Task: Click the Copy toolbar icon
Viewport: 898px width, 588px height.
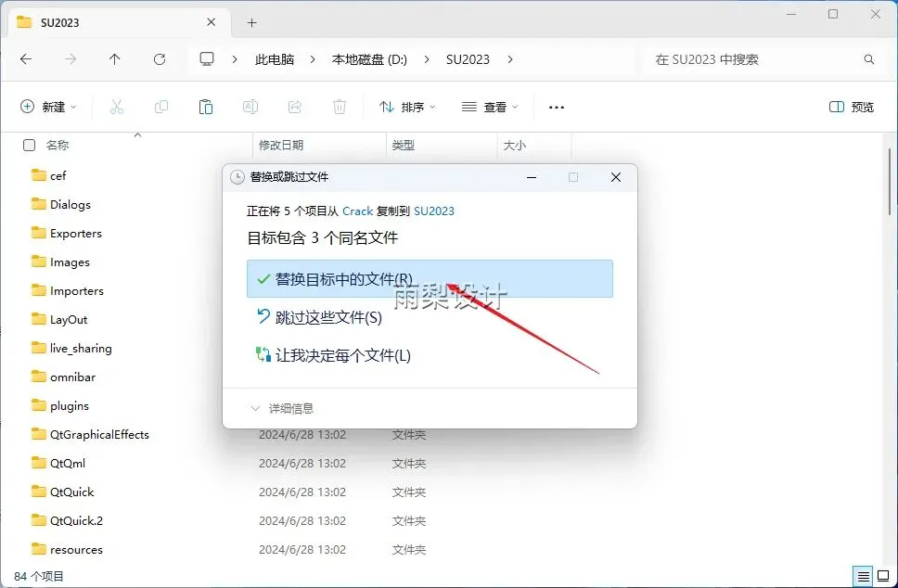Action: [x=161, y=107]
